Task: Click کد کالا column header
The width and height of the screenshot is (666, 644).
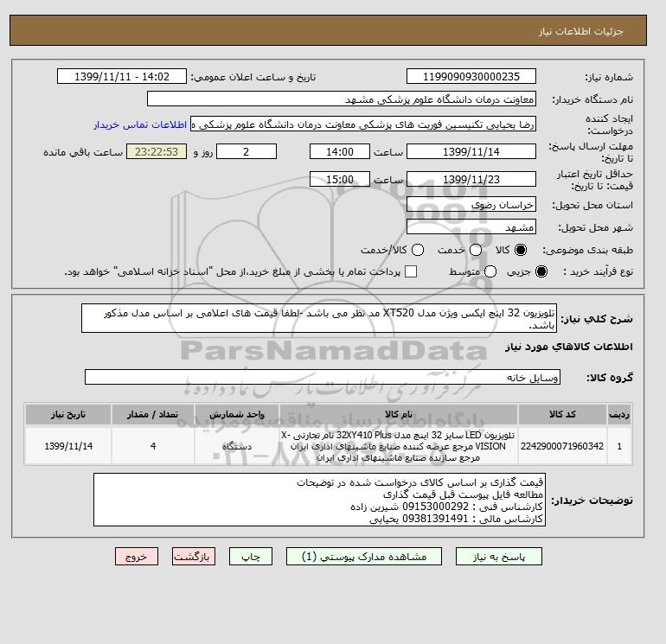Action: click(562, 414)
